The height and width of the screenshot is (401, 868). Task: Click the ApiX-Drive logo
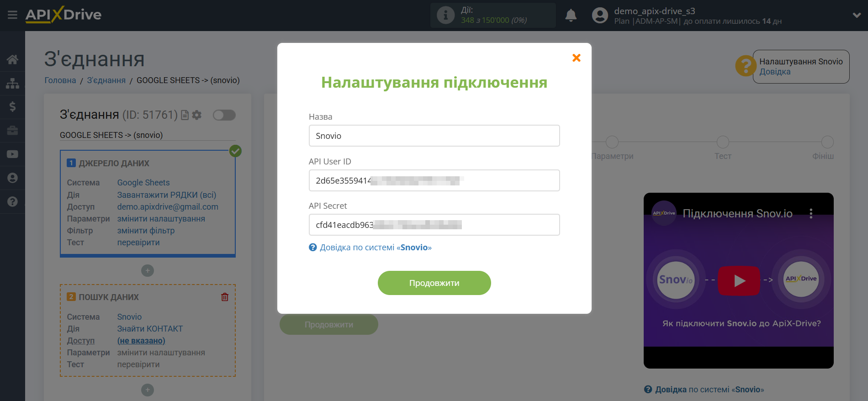pyautogui.click(x=64, y=15)
